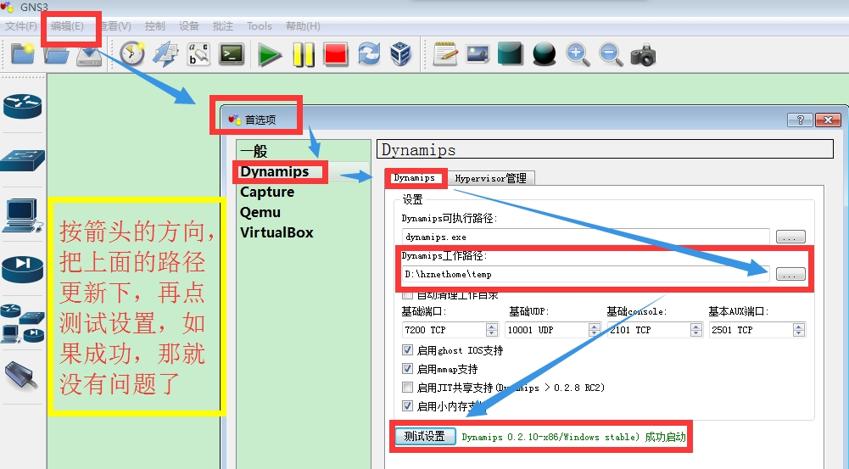Click the Dynamips executable path field
The width and height of the screenshot is (849, 469).
(585, 237)
